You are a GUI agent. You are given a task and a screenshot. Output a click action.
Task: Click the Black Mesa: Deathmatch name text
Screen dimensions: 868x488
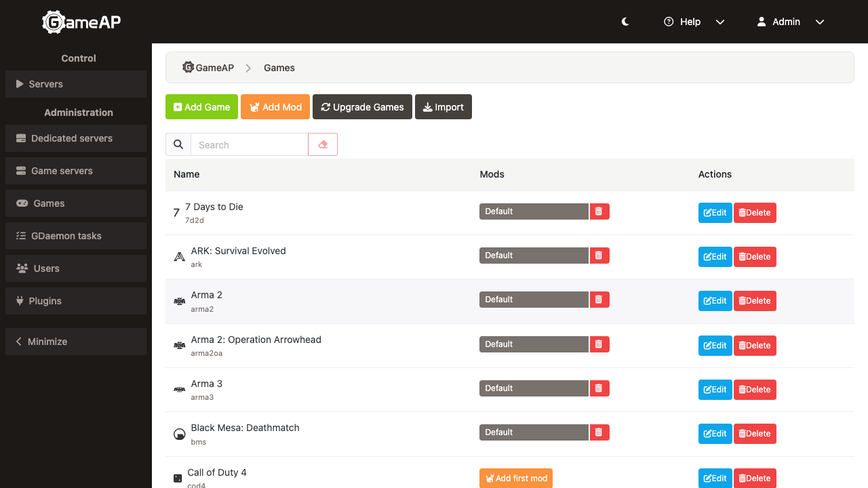pyautogui.click(x=245, y=428)
